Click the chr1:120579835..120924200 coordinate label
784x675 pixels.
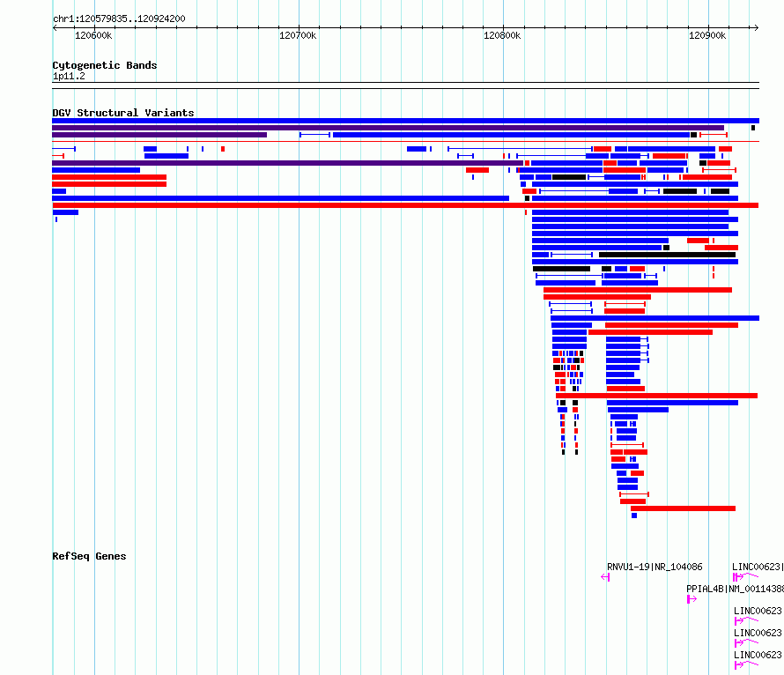pyautogui.click(x=119, y=19)
